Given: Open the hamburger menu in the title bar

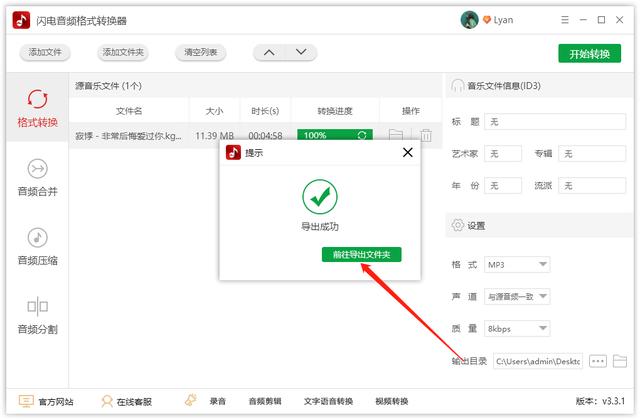Looking at the screenshot, I should (x=565, y=20).
